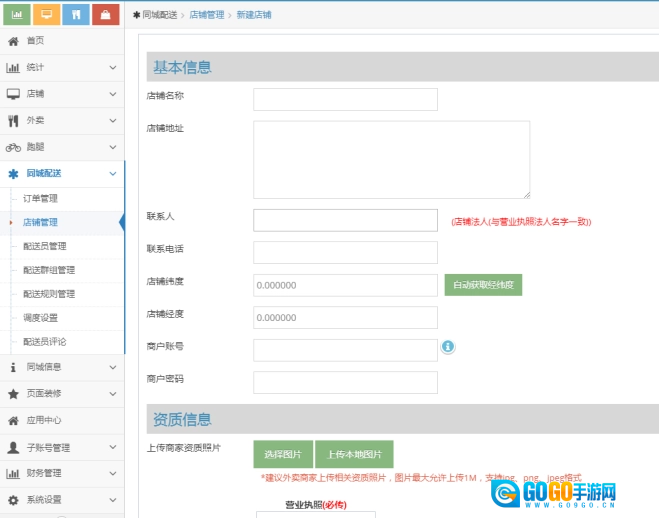Expand the 财务管理 menu chevron
The width and height of the screenshot is (659, 518).
point(113,473)
